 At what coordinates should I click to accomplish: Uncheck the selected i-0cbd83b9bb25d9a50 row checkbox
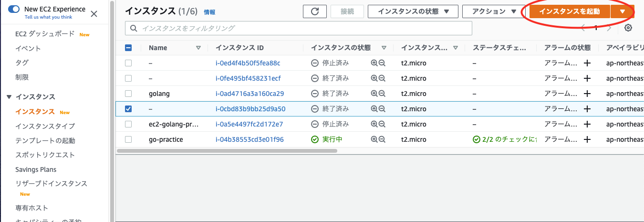[x=128, y=109]
